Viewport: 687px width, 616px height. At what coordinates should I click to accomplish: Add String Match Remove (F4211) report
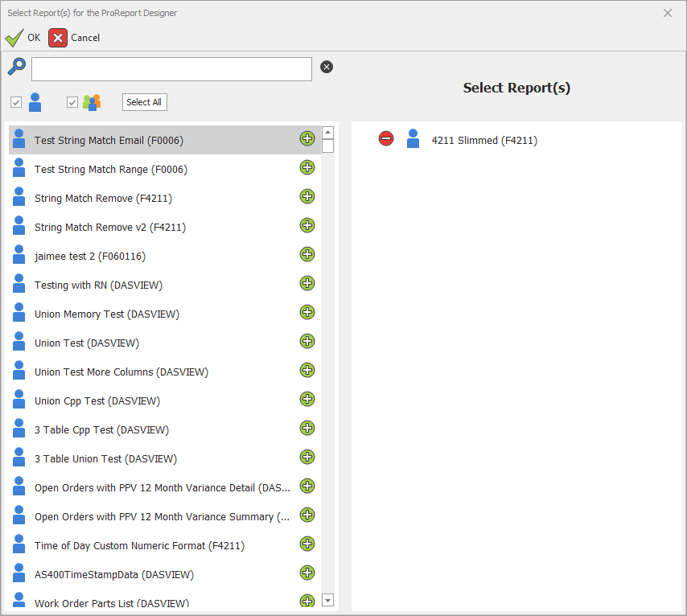[x=307, y=196]
